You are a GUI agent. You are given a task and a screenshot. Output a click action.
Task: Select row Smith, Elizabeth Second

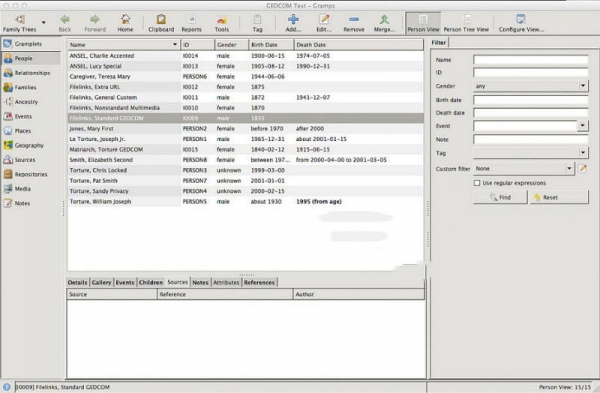[x=246, y=160]
